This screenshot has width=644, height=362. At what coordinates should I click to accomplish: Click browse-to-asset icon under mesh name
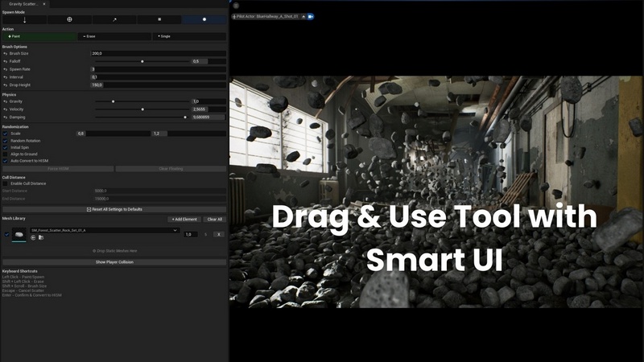40,237
